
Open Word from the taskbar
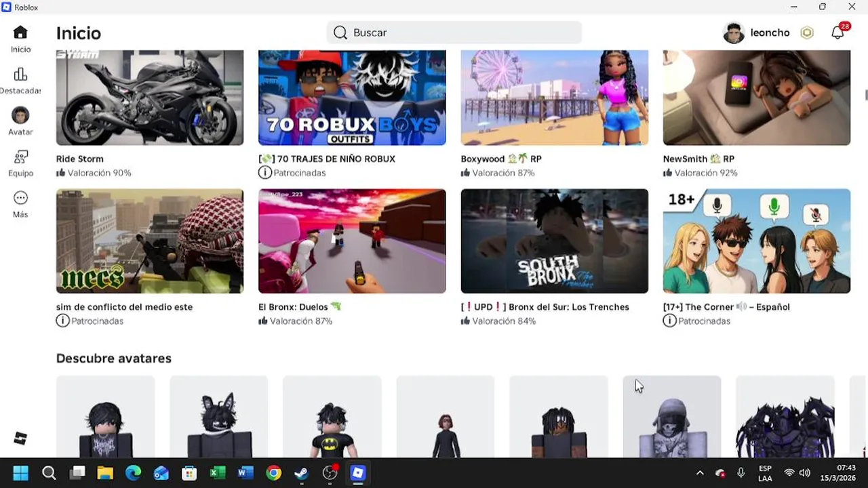point(245,472)
